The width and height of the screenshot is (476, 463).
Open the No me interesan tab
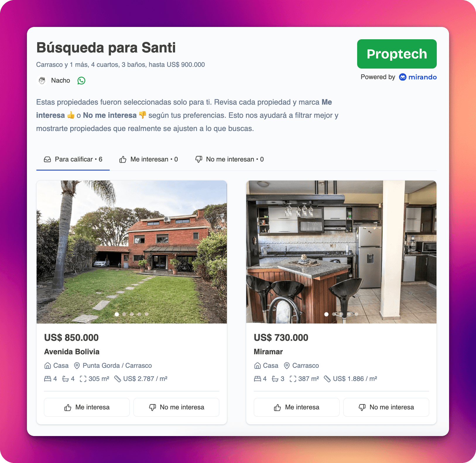tap(229, 159)
